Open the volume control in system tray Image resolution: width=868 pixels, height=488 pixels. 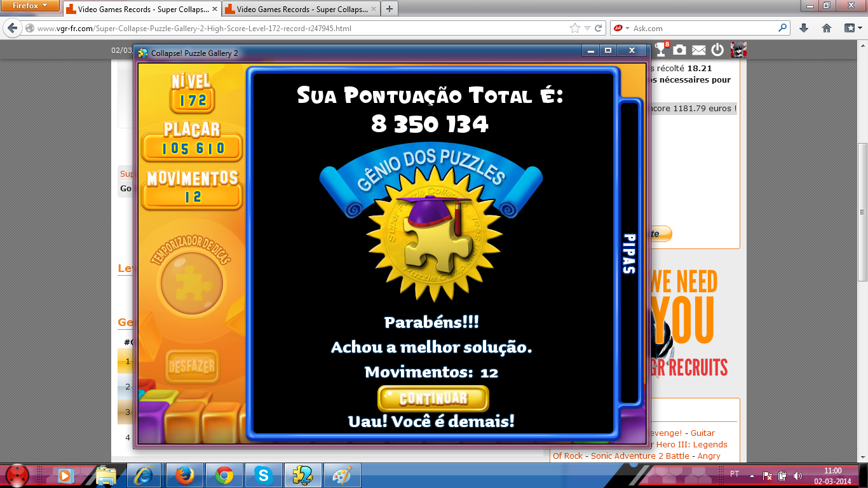797,475
